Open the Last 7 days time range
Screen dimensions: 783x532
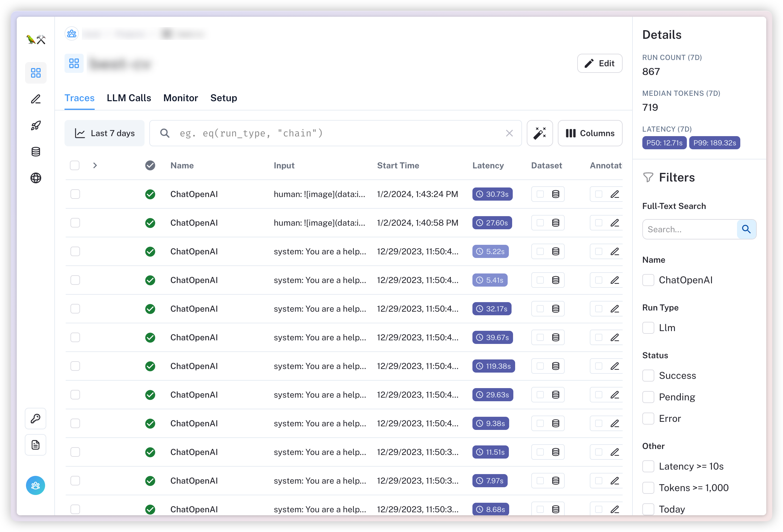[105, 133]
